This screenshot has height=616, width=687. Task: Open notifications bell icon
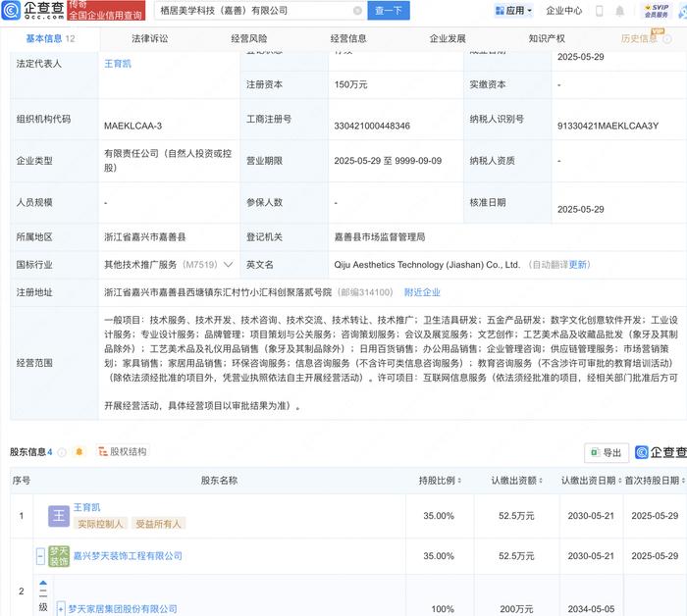(x=619, y=11)
